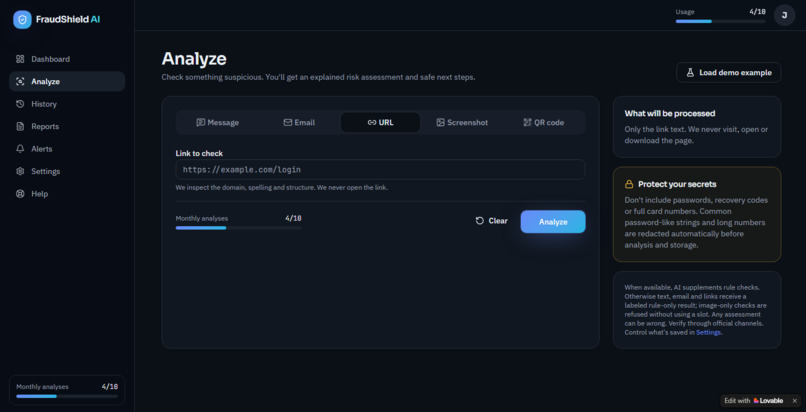
Task: Click the flask icon on Load demo example
Action: pos(690,73)
